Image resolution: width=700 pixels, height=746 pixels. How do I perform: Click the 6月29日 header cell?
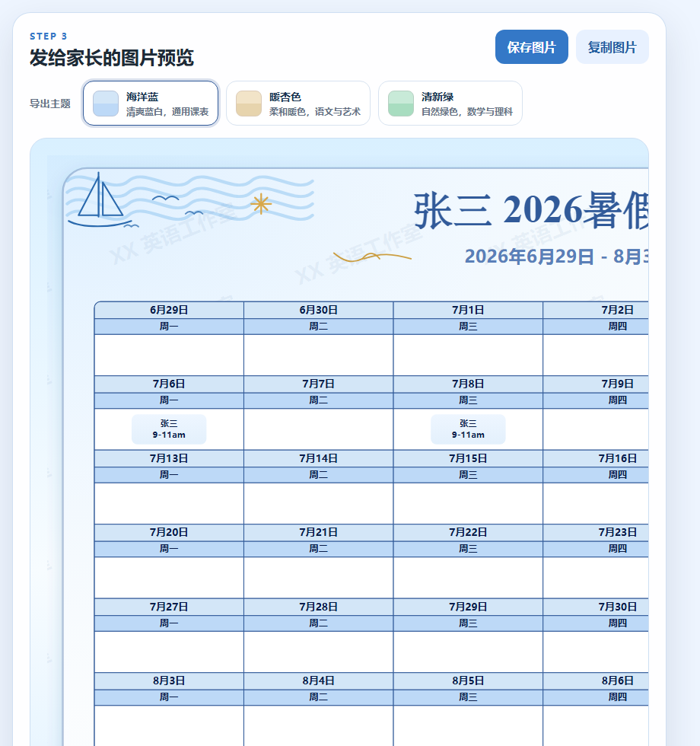click(169, 311)
